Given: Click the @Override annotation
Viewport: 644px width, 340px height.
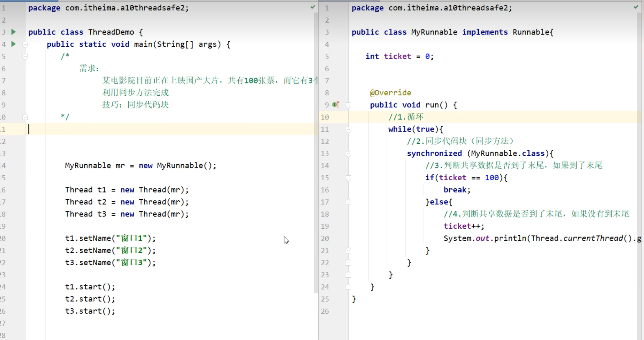Looking at the screenshot, I should [x=390, y=93].
